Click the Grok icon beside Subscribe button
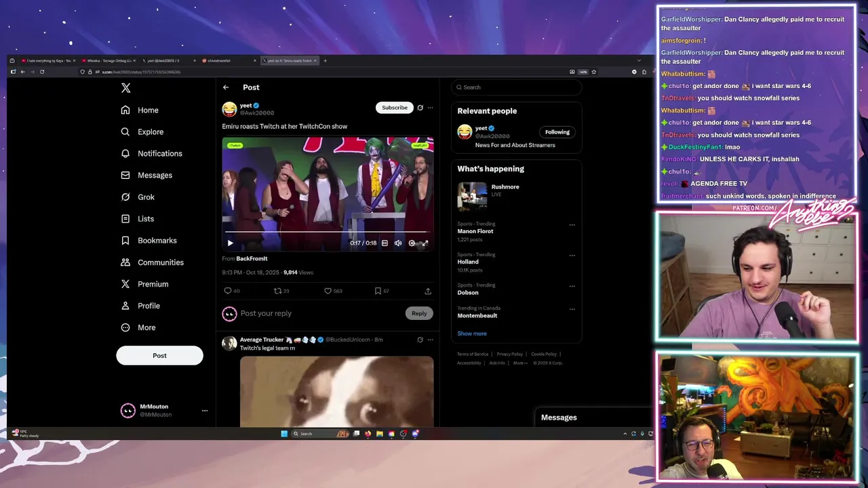Screen dimensions: 868x488 420,107
